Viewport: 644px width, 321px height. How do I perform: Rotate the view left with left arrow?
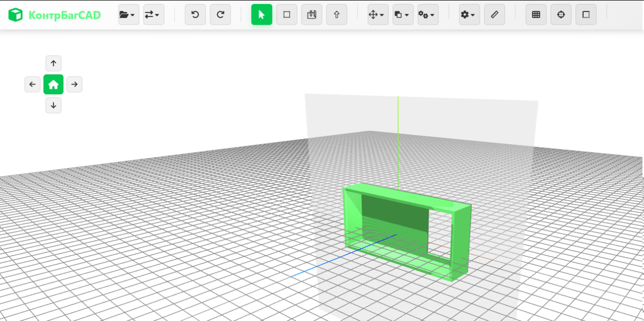[32, 85]
